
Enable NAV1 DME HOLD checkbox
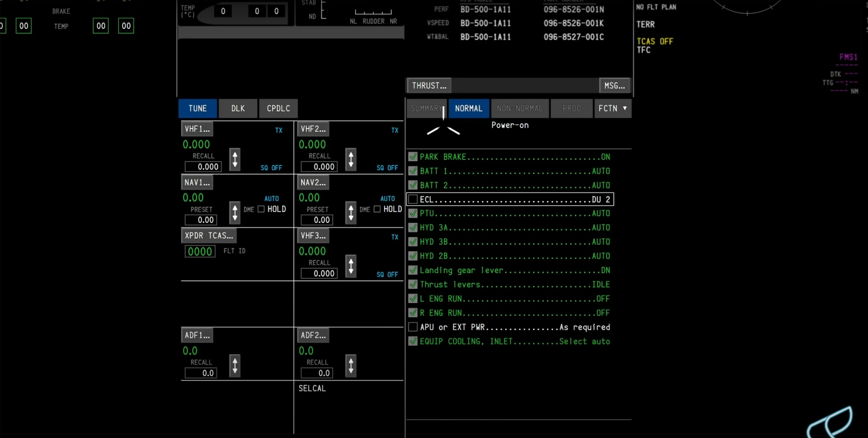(261, 209)
